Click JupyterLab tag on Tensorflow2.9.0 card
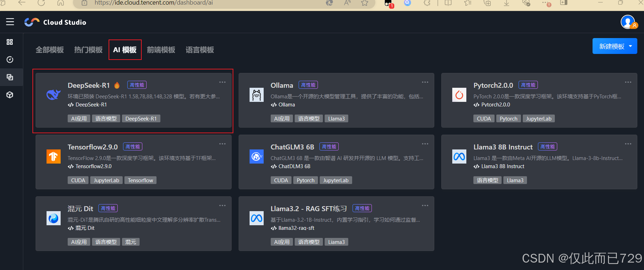Image resolution: width=644 pixels, height=270 pixels. click(106, 180)
